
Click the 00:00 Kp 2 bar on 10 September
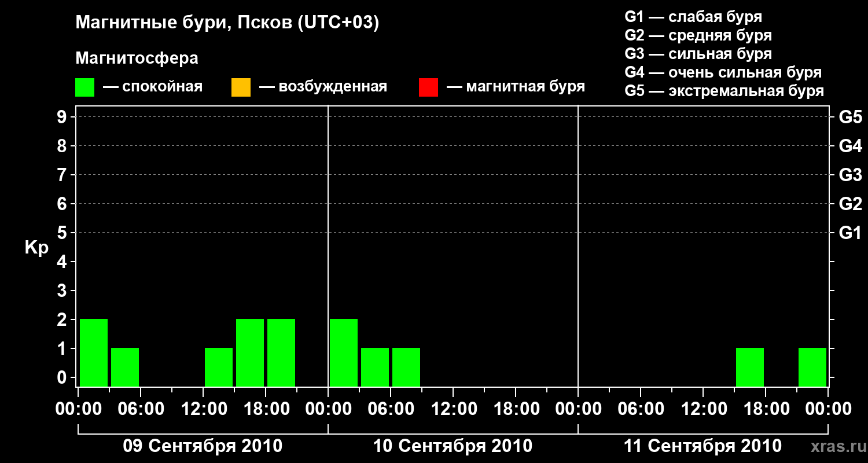click(x=344, y=352)
